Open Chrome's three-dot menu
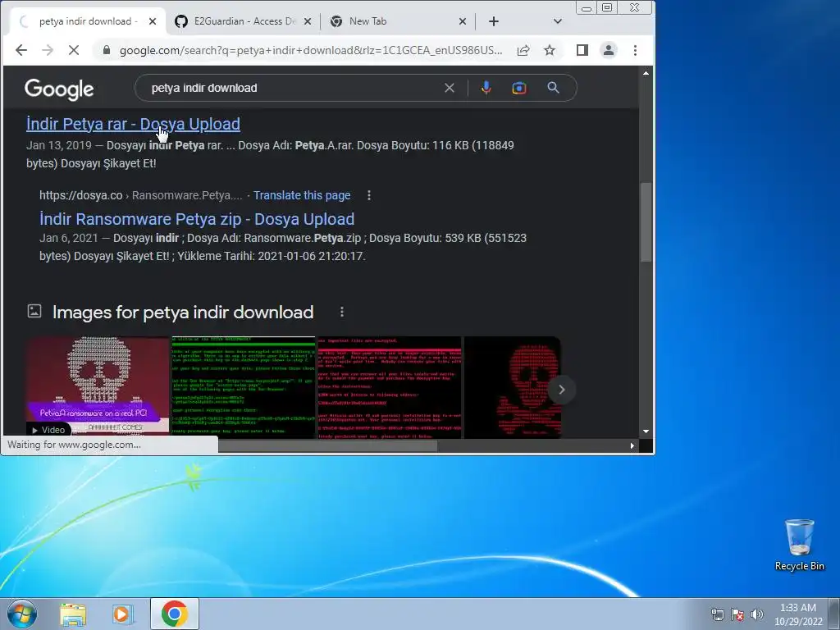This screenshot has height=630, width=840. [636, 50]
